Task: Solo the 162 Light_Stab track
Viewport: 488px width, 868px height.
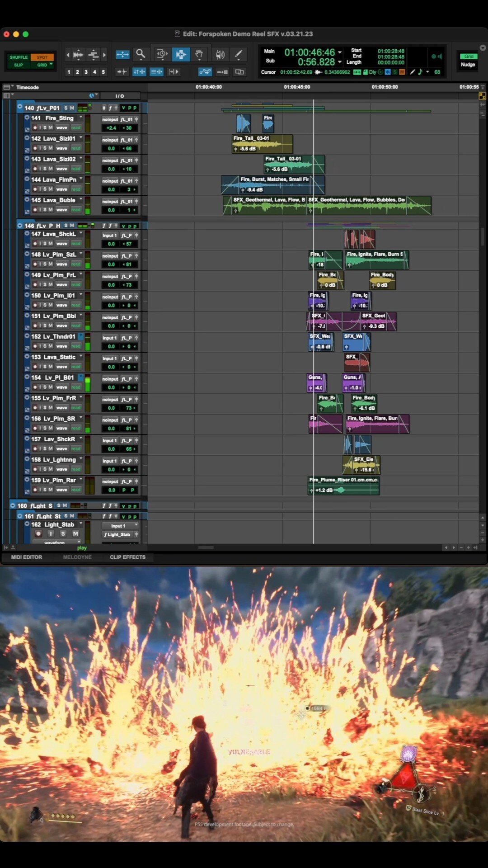Action: pos(63,533)
